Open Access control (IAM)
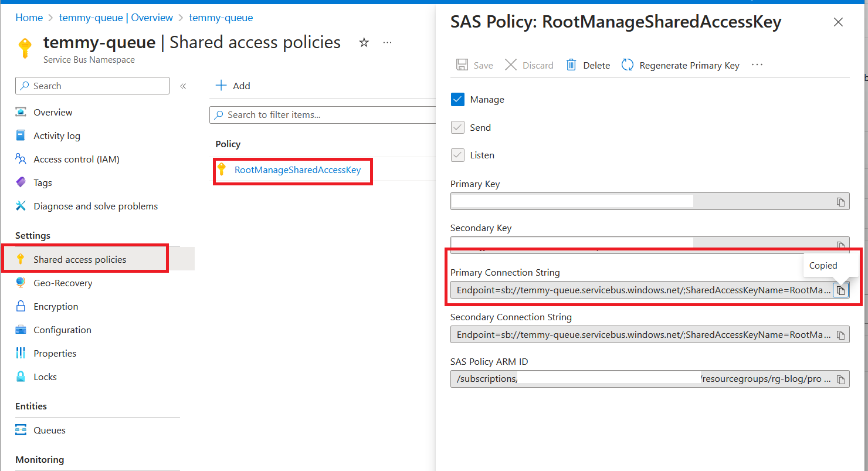Image resolution: width=868 pixels, height=471 pixels. [76, 159]
